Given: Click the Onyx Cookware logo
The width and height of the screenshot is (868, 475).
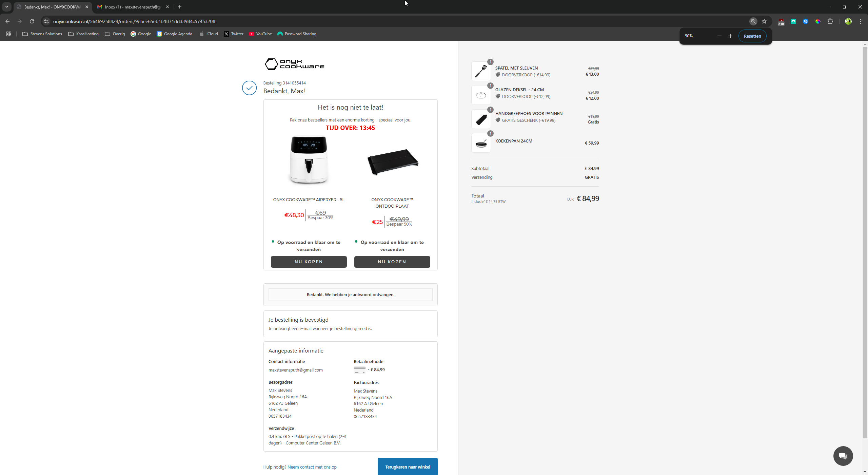Looking at the screenshot, I should coord(294,64).
